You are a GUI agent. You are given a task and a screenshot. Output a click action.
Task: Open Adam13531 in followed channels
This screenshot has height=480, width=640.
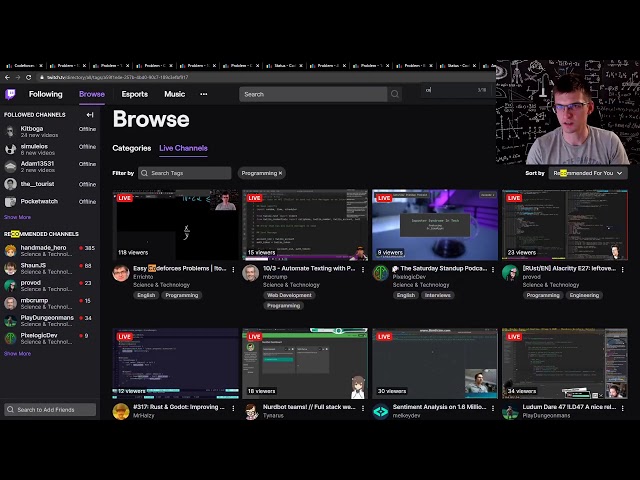50,167
